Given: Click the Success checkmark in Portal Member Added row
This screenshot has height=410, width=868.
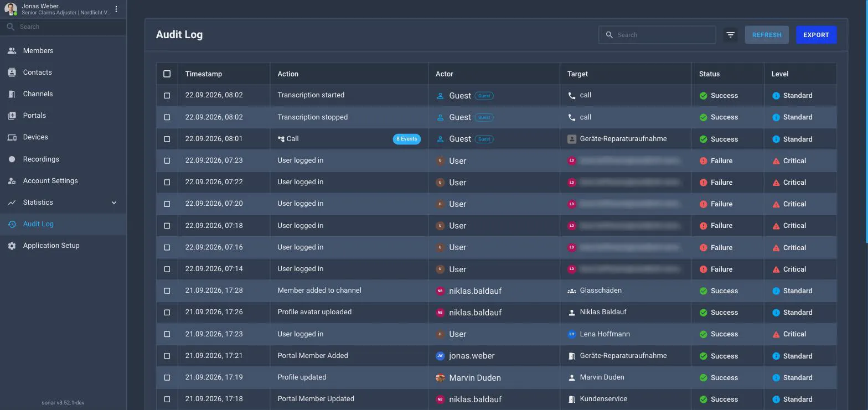Looking at the screenshot, I should (703, 356).
